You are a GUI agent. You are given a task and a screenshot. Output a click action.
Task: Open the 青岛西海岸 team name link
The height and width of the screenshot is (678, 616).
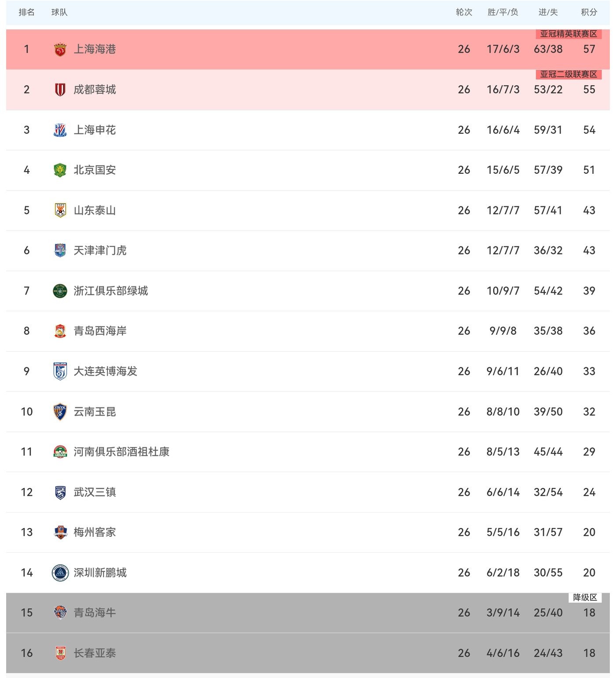[100, 331]
